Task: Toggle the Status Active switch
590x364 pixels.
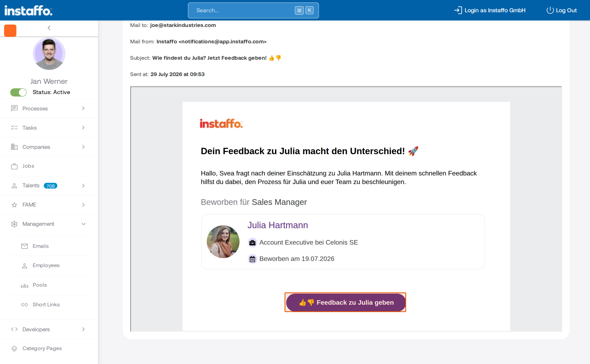Action: pos(18,92)
